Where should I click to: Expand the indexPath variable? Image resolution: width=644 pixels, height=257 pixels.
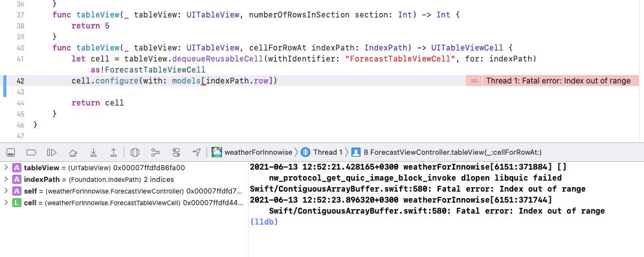tap(6, 179)
